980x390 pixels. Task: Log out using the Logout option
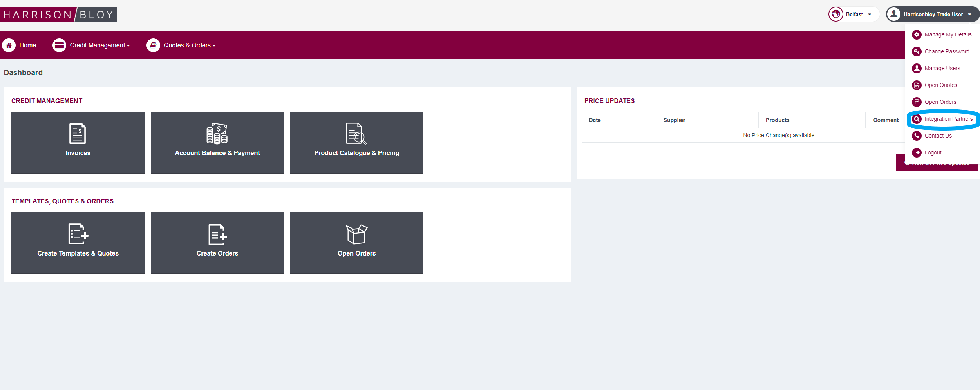pos(933,153)
